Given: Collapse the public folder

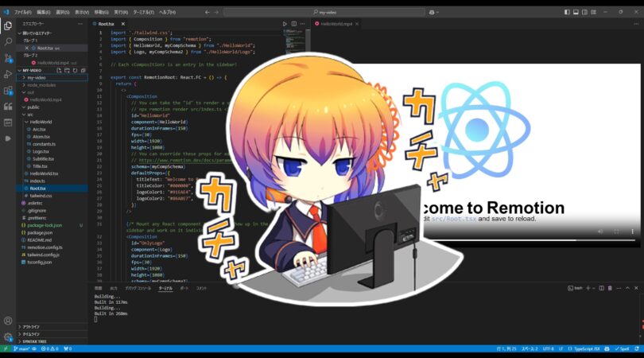Looking at the screenshot, I should pyautogui.click(x=52, y=107).
